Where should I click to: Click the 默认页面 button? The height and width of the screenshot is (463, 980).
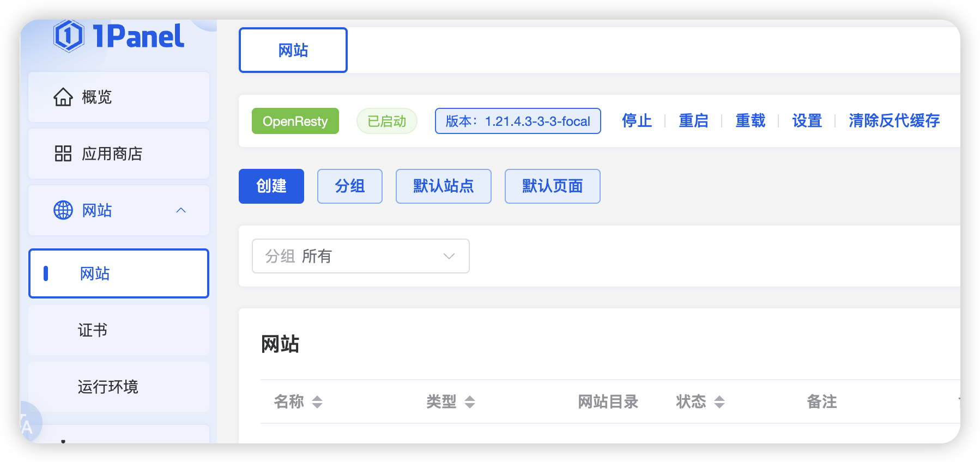(x=552, y=186)
